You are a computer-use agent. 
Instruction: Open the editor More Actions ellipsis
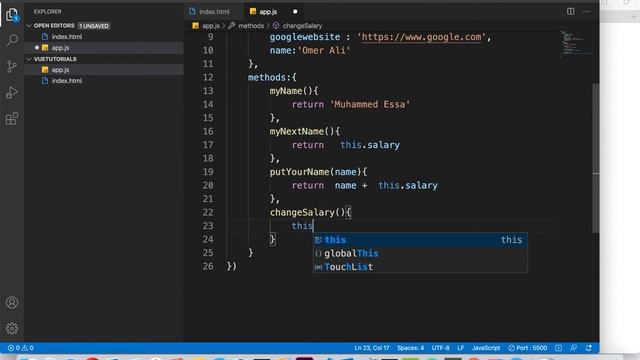587,11
